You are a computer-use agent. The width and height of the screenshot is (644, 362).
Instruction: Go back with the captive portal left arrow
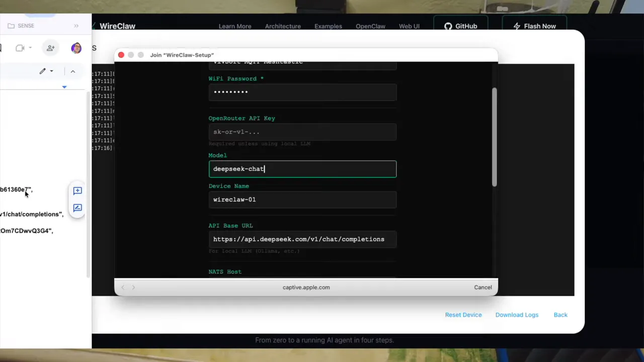123,287
